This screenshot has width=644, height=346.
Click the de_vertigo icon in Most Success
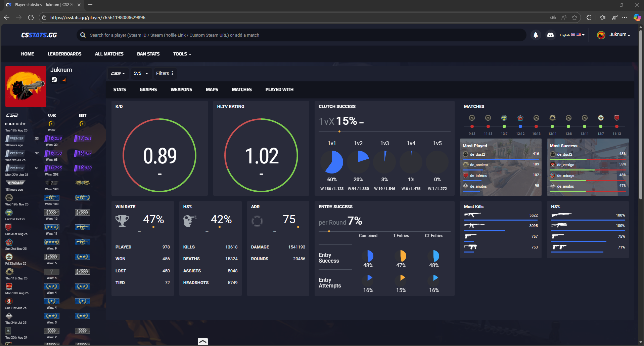(x=553, y=165)
